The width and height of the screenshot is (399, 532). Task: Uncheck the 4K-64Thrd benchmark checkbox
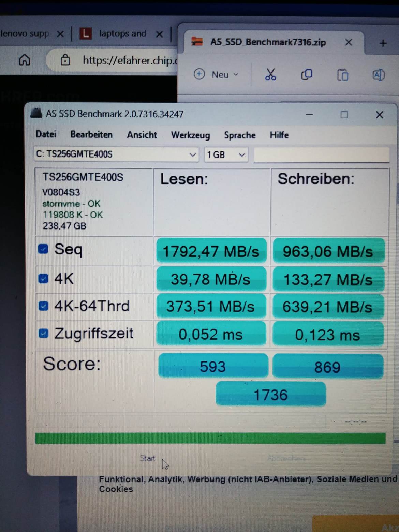[43, 306]
